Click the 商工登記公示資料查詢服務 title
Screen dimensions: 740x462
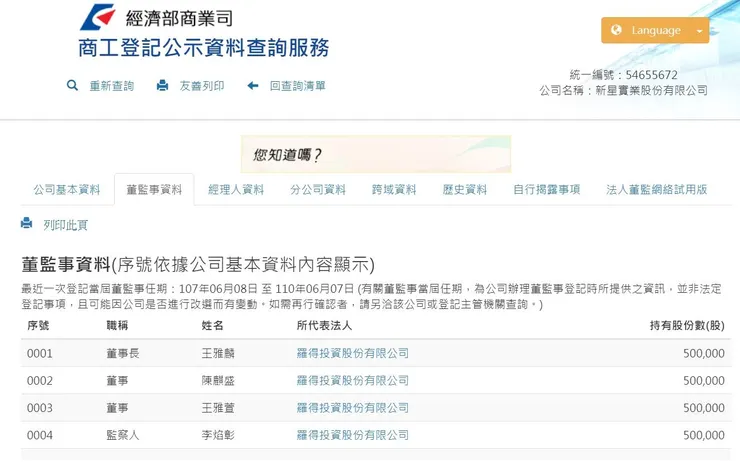203,48
